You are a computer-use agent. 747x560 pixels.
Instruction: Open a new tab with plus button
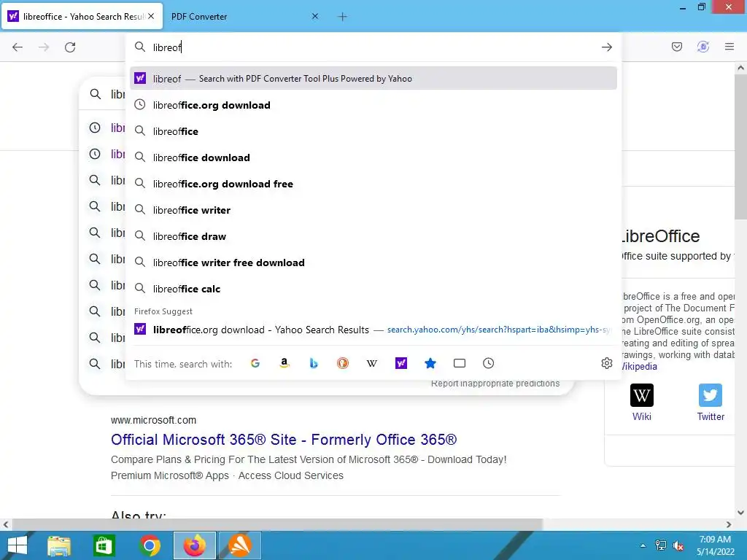(342, 17)
